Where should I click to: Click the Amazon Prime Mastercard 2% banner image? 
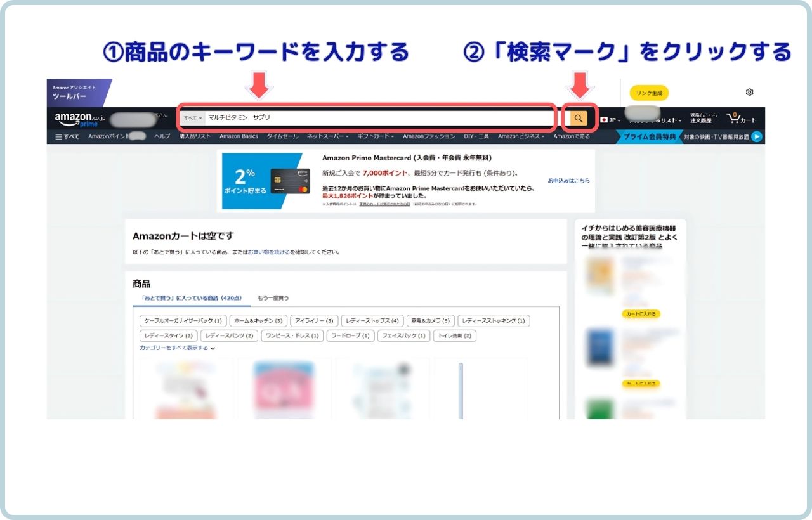pyautogui.click(x=265, y=181)
